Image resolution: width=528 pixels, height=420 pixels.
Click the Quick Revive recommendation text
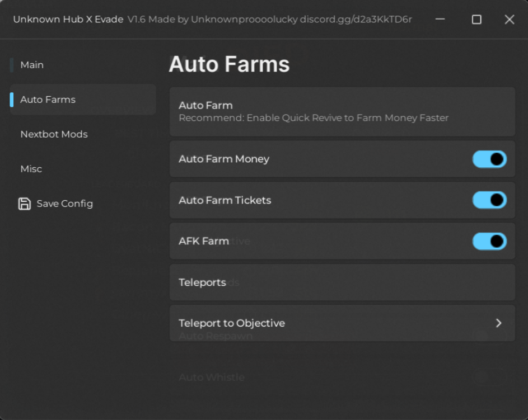[x=314, y=118]
